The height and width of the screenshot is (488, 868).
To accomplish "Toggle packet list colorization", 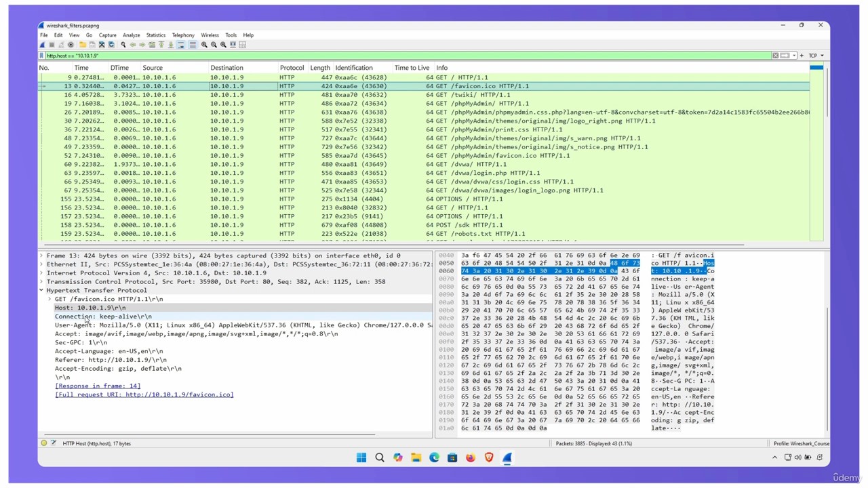I will tap(193, 45).
